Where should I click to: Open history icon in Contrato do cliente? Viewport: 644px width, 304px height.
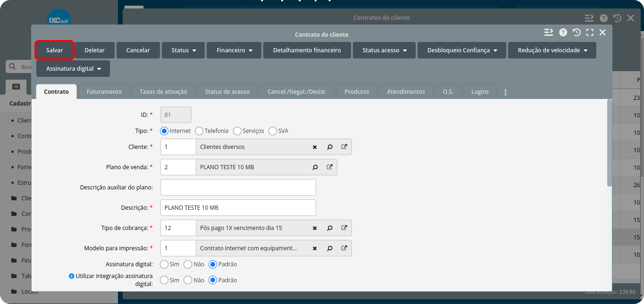click(x=577, y=33)
